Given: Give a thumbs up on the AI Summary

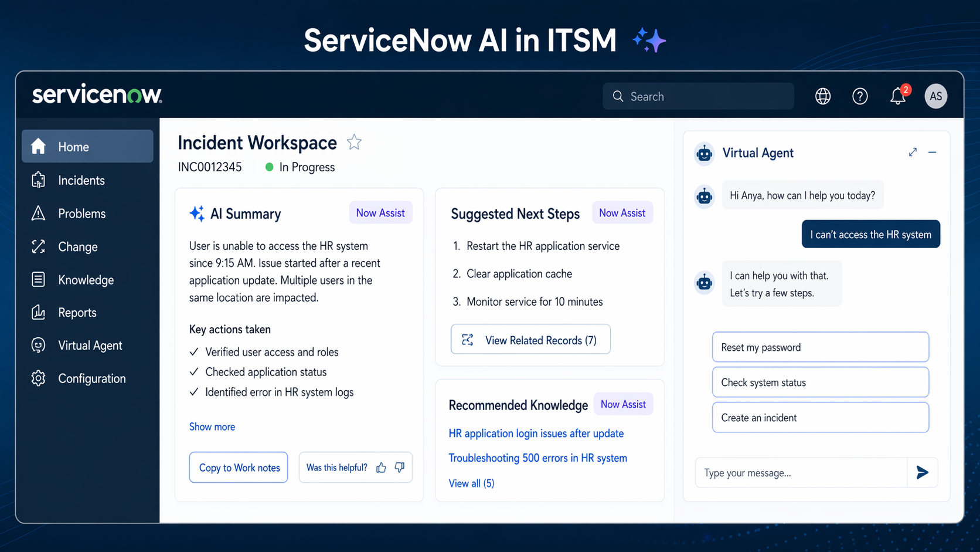Looking at the screenshot, I should click(x=381, y=467).
